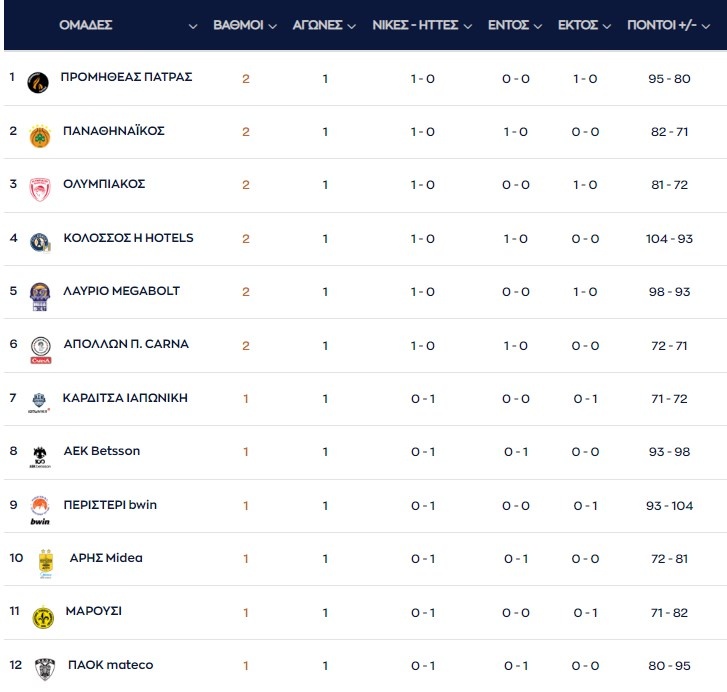Open the ΒΑΘΜΟΙ sort dropdown chevron
Image resolution: width=727 pixels, height=692 pixels.
[271, 26]
